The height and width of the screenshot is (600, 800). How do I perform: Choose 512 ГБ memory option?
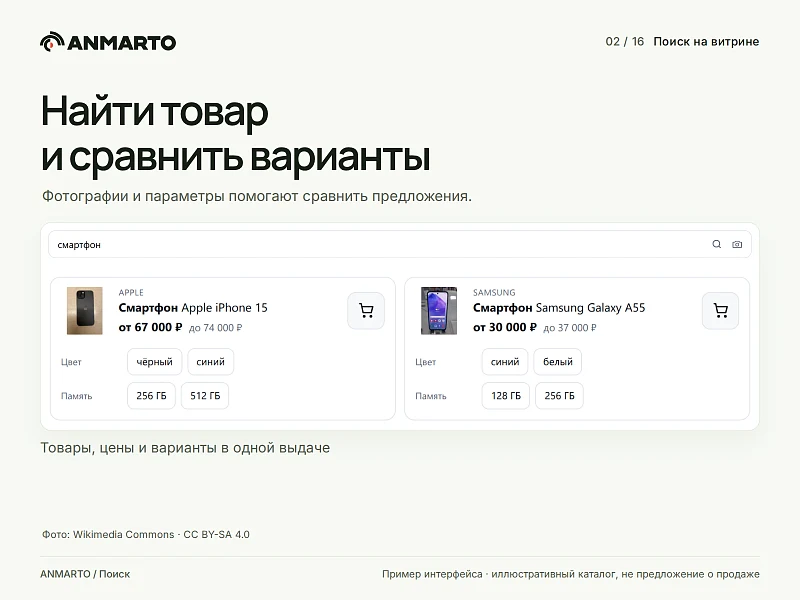205,395
